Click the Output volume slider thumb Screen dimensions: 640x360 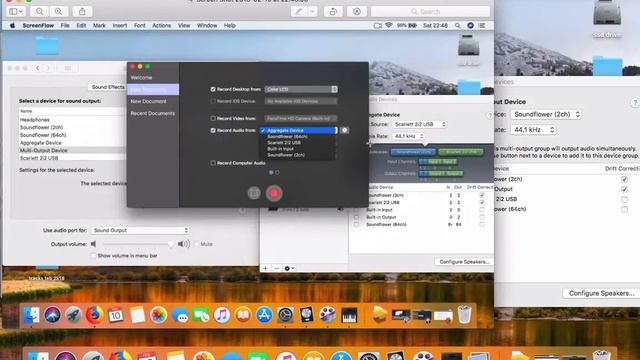(171, 244)
